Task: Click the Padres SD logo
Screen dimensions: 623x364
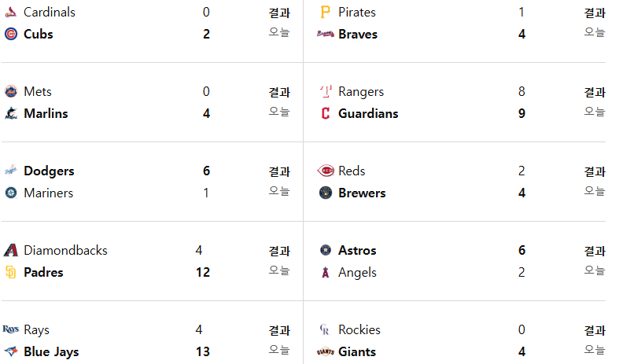Action: point(11,272)
